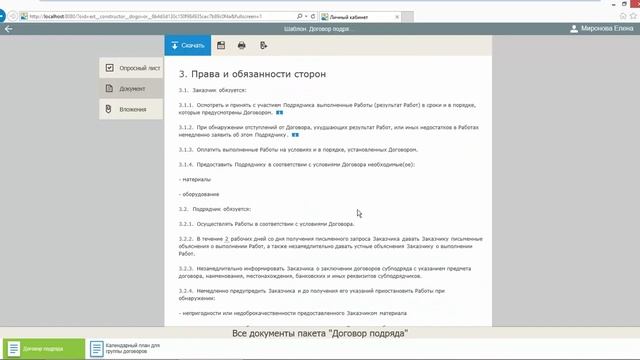Click clause 3.1.3 about payment for Работы

[x=298, y=150]
